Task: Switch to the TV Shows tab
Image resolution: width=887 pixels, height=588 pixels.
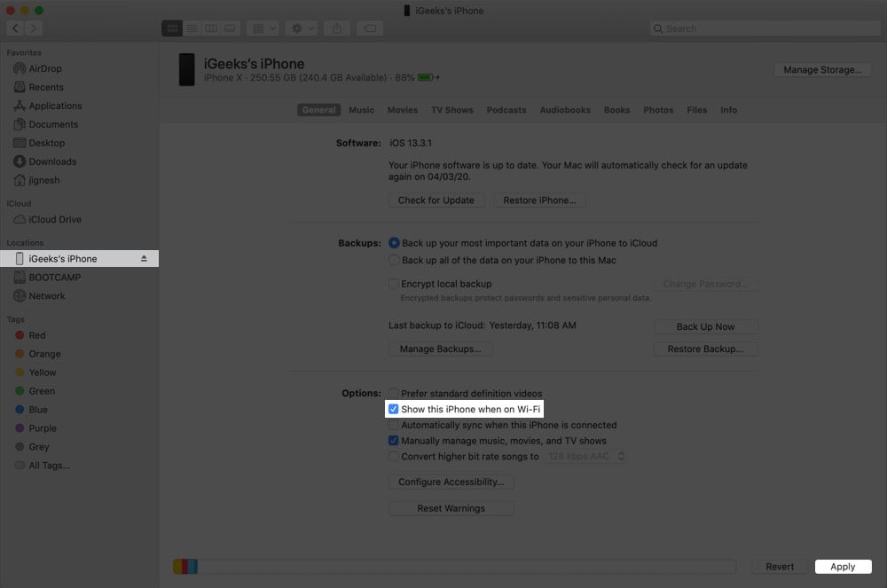Action: [x=452, y=110]
